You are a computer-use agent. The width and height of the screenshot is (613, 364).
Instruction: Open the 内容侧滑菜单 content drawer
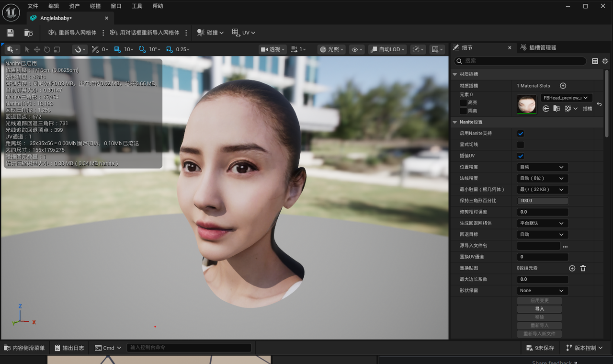[x=24, y=348]
